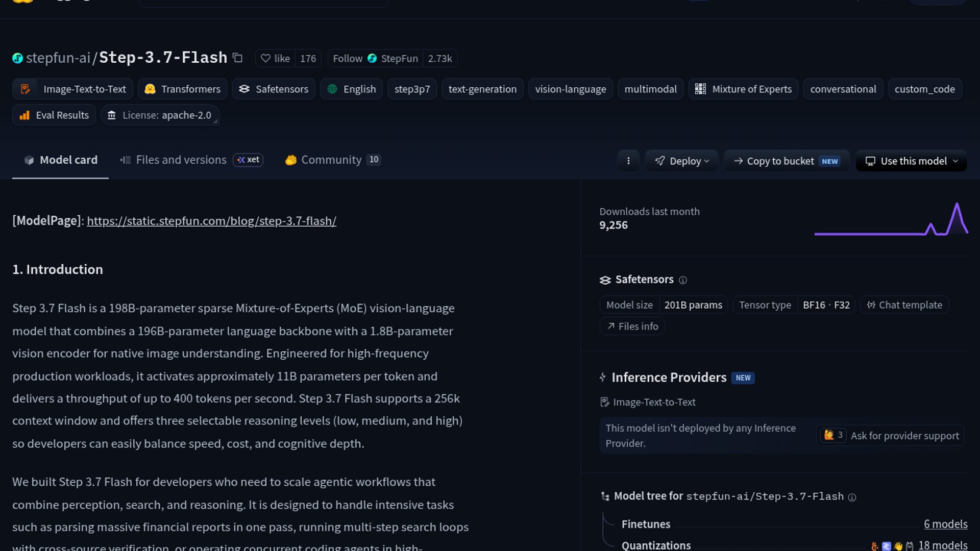
Task: Open the Chat template button
Action: click(904, 305)
